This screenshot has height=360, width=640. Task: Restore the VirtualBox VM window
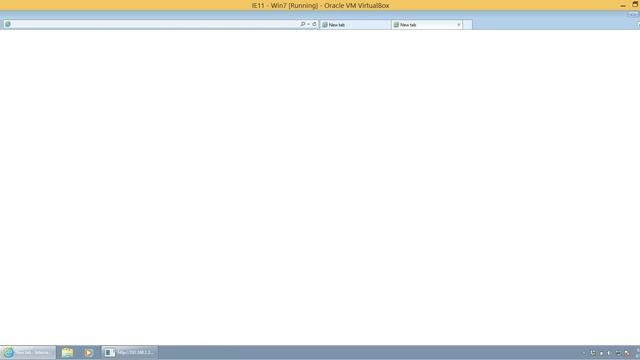click(x=635, y=4)
